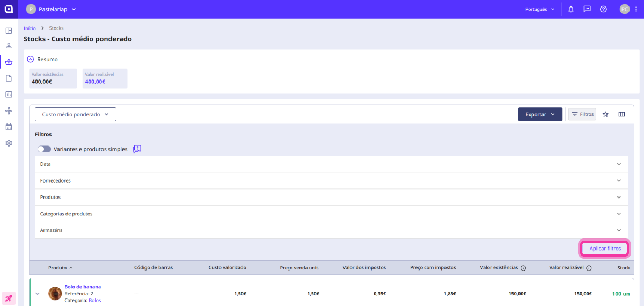Expand the Data filter section

[x=332, y=164]
